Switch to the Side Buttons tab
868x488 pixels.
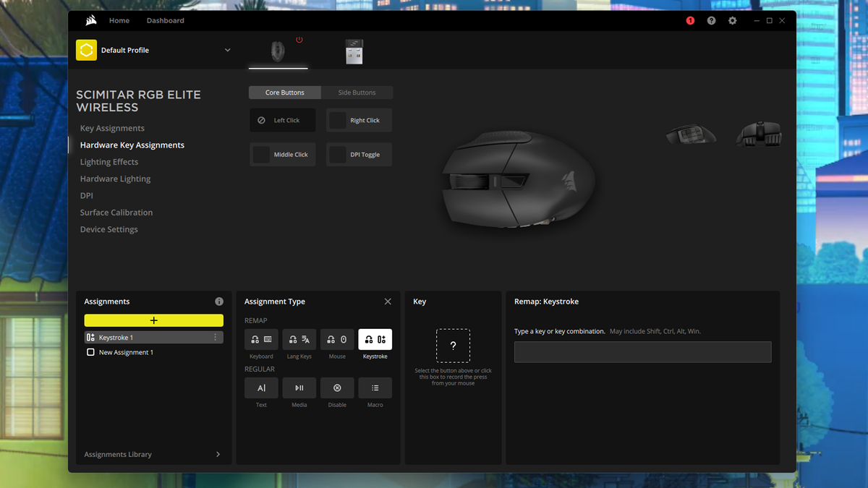357,93
